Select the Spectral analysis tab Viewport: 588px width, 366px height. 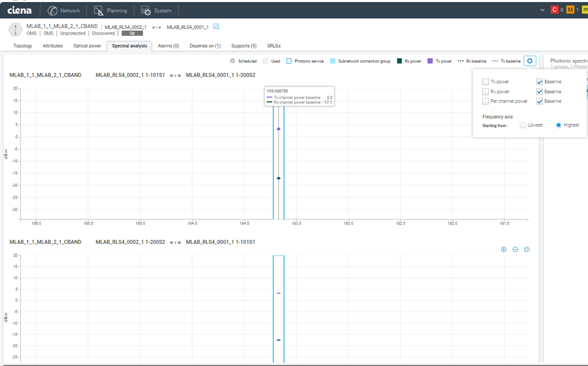pos(129,46)
